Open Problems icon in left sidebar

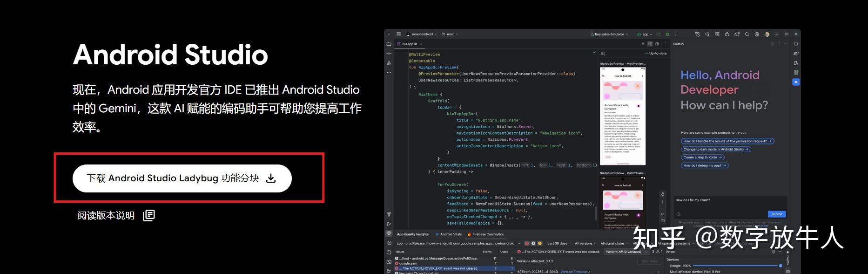(x=389, y=252)
